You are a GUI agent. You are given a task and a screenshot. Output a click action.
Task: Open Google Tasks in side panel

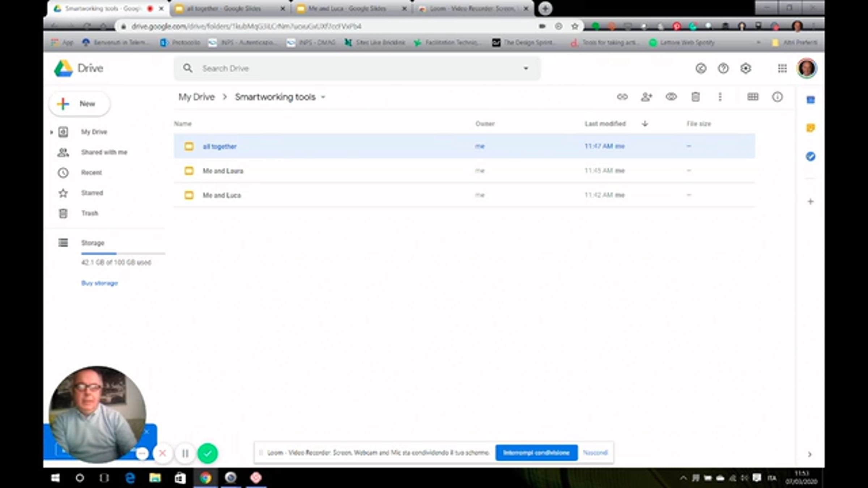pos(810,157)
